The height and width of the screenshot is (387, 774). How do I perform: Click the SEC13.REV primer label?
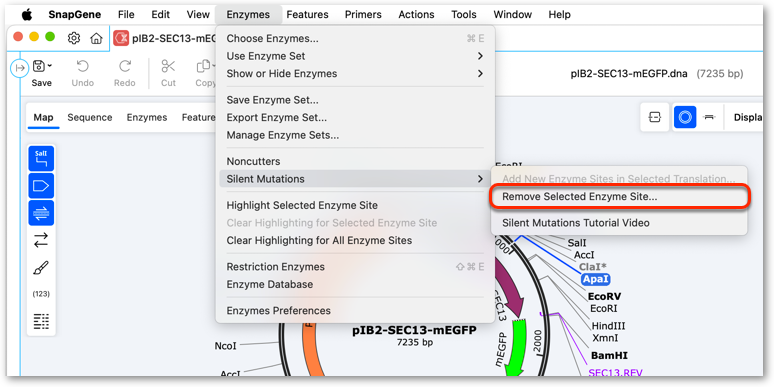pyautogui.click(x=615, y=372)
